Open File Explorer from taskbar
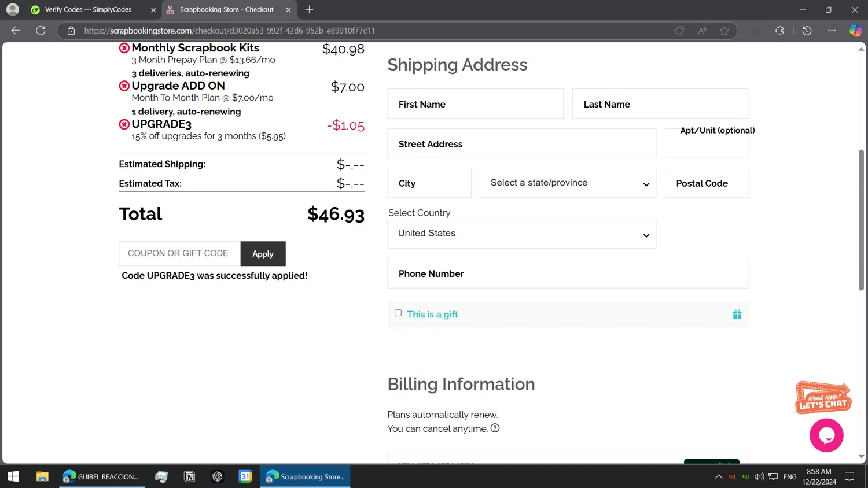The image size is (868, 488). coord(42,476)
